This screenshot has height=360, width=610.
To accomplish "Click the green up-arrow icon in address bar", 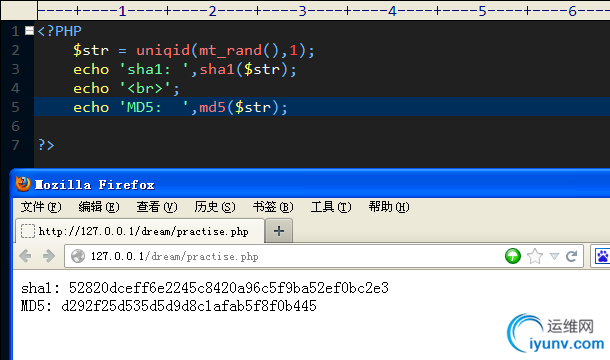I will coord(513,256).
